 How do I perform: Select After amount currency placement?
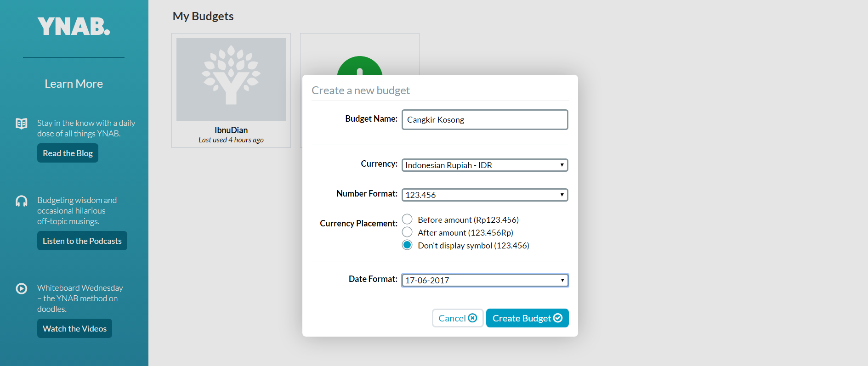pos(407,232)
